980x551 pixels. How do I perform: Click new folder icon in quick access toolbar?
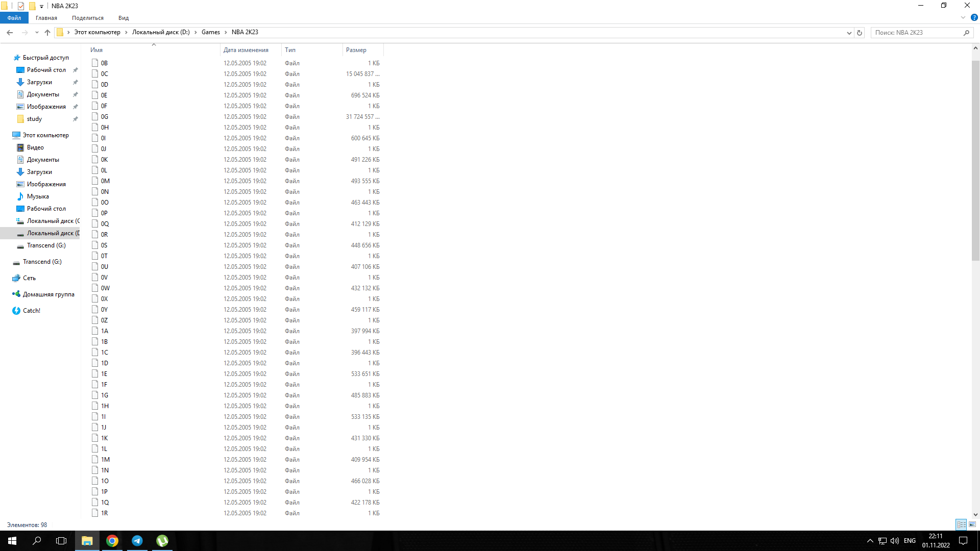tap(32, 6)
